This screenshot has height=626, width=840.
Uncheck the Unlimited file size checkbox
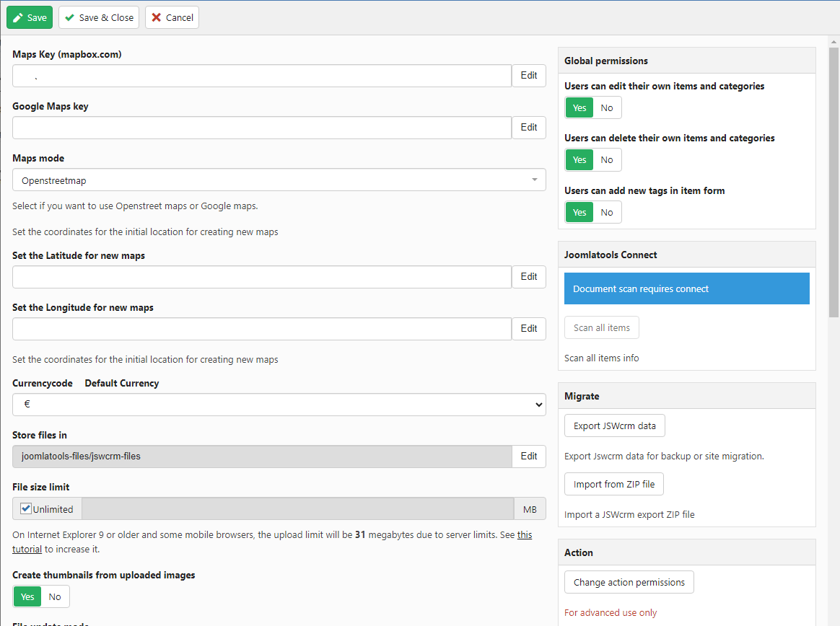(26, 508)
